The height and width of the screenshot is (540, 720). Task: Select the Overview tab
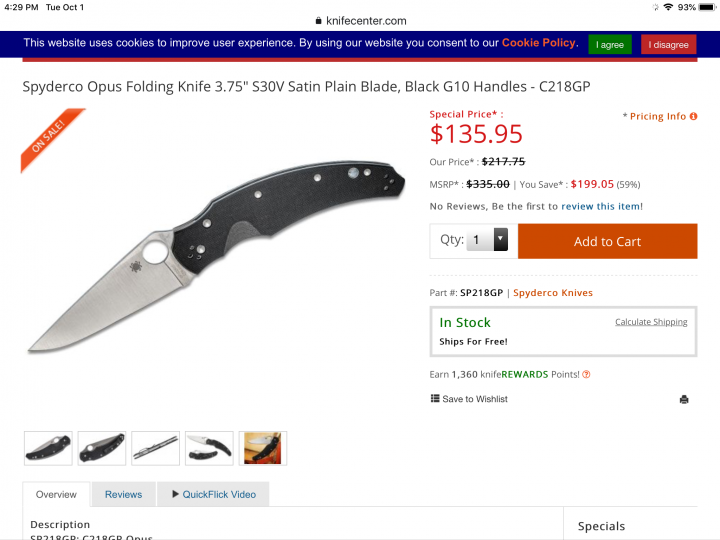point(56,494)
